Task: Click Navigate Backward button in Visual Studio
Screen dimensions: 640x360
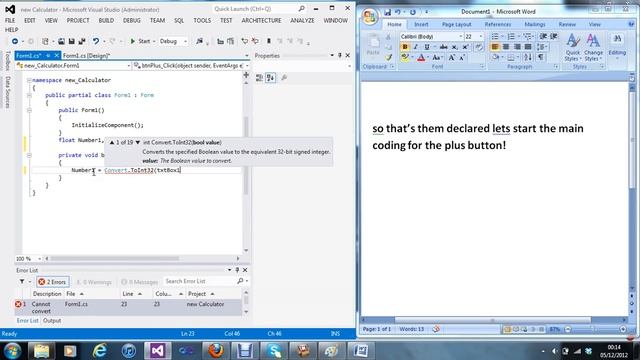Action: pyautogui.click(x=15, y=41)
